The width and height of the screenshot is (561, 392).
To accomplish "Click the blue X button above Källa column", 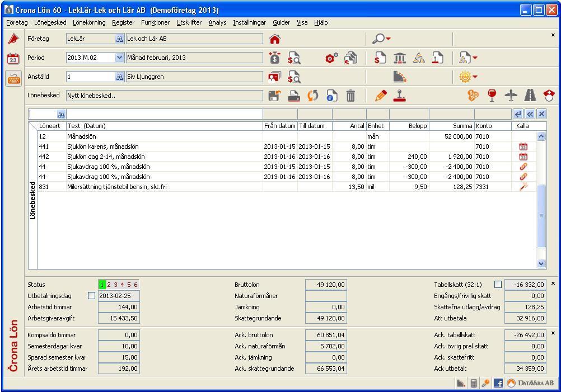I will (x=541, y=114).
